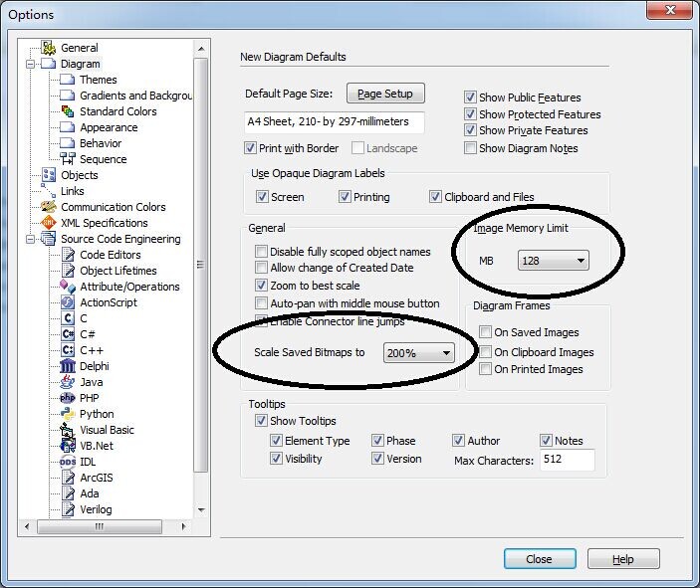Click the ActionScript language icon

click(x=68, y=302)
